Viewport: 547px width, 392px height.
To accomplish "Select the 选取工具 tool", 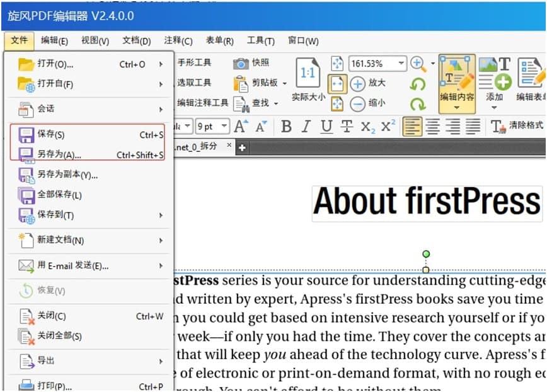I will (x=194, y=83).
